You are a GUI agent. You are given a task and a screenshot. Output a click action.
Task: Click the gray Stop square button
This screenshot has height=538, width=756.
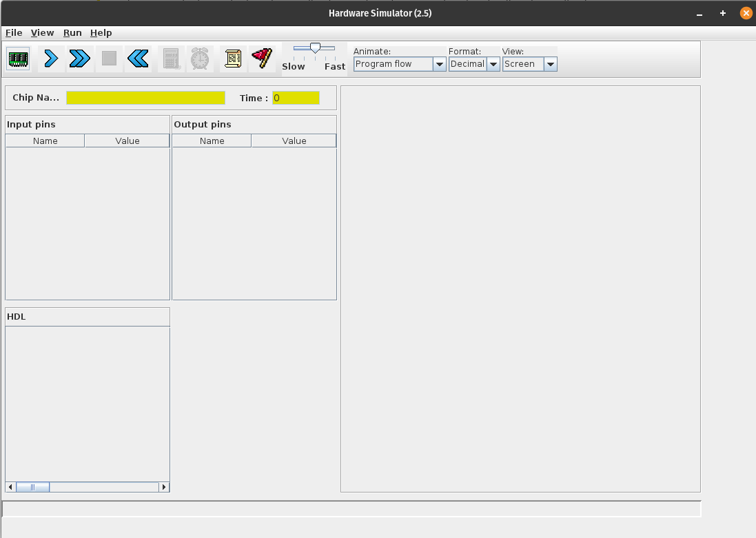click(109, 59)
